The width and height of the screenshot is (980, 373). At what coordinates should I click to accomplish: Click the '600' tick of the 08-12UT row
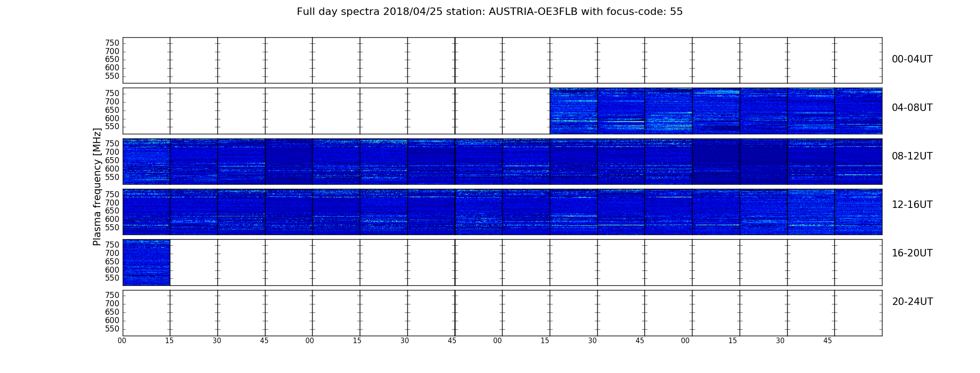point(112,169)
